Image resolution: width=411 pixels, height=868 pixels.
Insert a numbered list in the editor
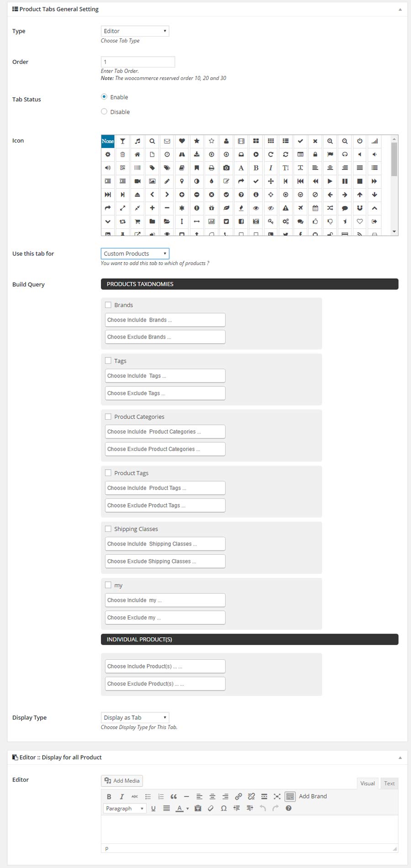click(x=161, y=796)
